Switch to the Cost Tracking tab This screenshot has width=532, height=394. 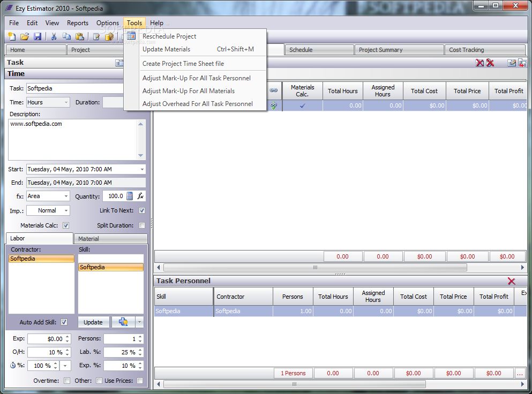485,50
